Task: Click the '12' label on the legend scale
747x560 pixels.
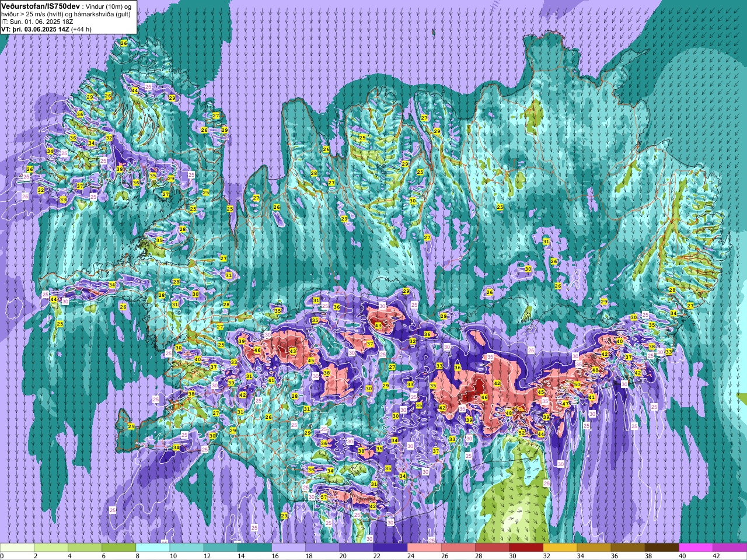Action: pyautogui.click(x=207, y=556)
